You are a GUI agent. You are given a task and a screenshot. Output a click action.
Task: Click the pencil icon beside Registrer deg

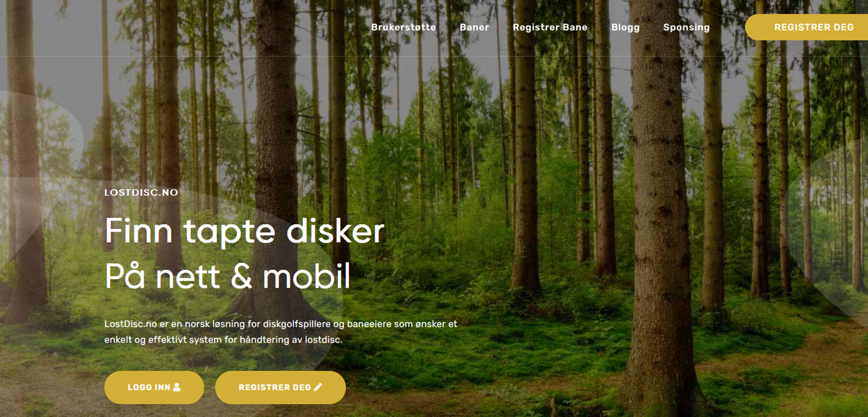pyautogui.click(x=318, y=387)
